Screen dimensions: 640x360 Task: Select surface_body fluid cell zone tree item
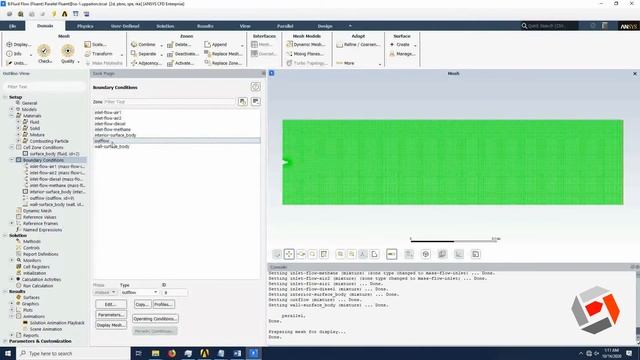click(54, 154)
